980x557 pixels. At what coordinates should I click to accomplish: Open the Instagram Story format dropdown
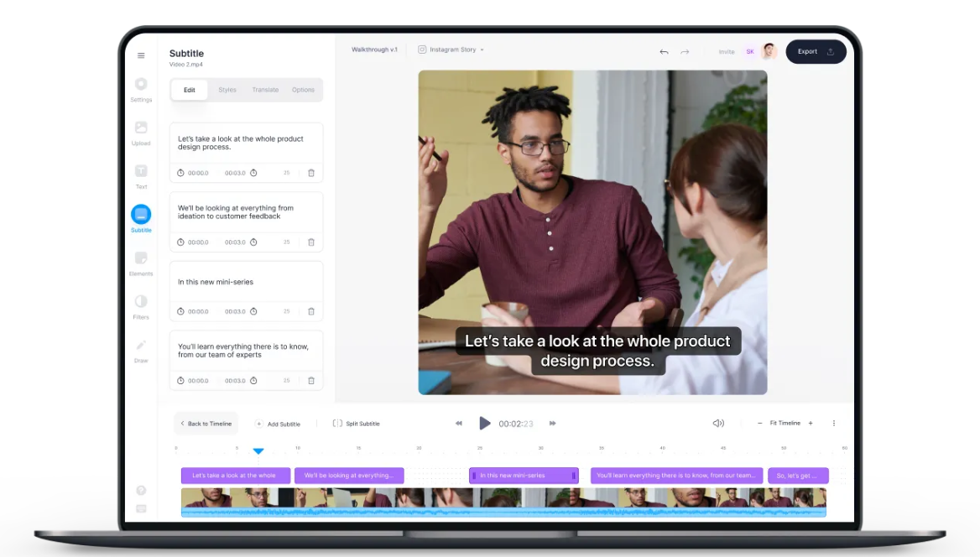[451, 49]
